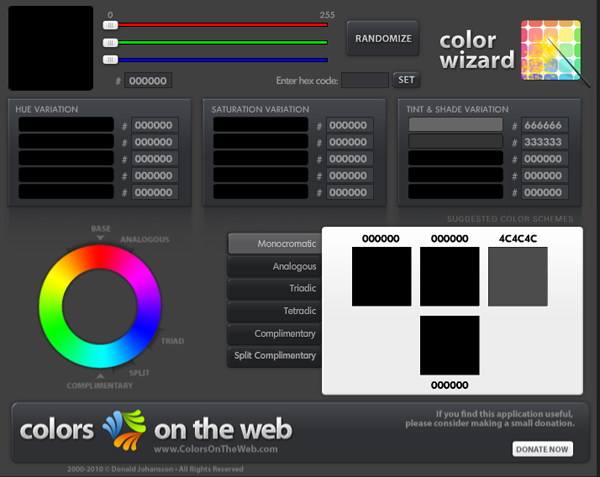Click the SUGGESTED COLOR SCHEMES label
Image resolution: width=600 pixels, height=477 pixels.
click(x=510, y=219)
